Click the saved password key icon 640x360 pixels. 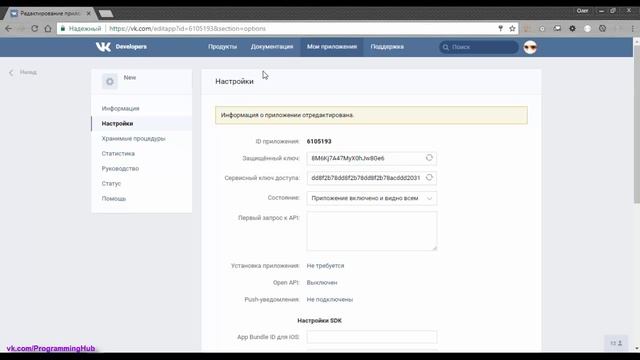[500, 29]
